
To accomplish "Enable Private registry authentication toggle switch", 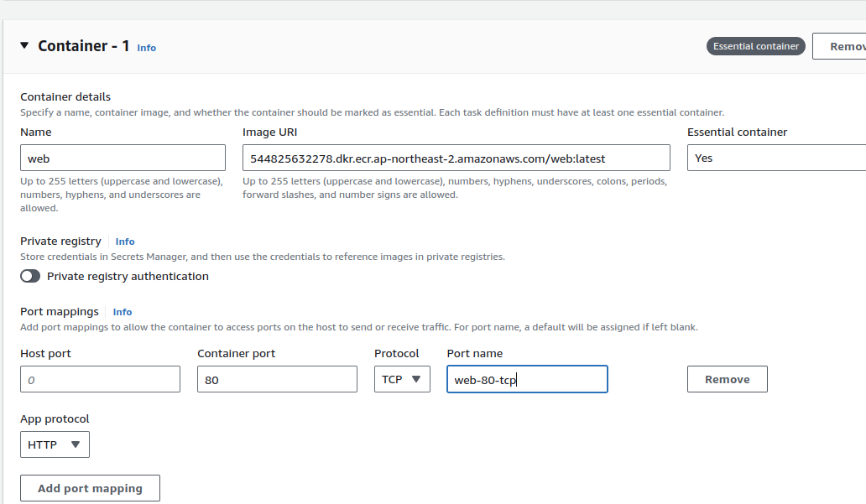I will (30, 276).
